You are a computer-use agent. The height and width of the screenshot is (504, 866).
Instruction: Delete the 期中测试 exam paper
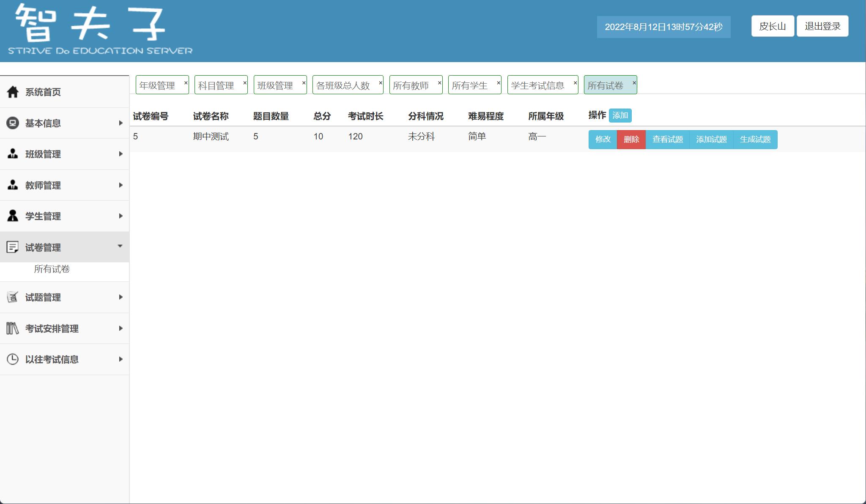tap(632, 139)
